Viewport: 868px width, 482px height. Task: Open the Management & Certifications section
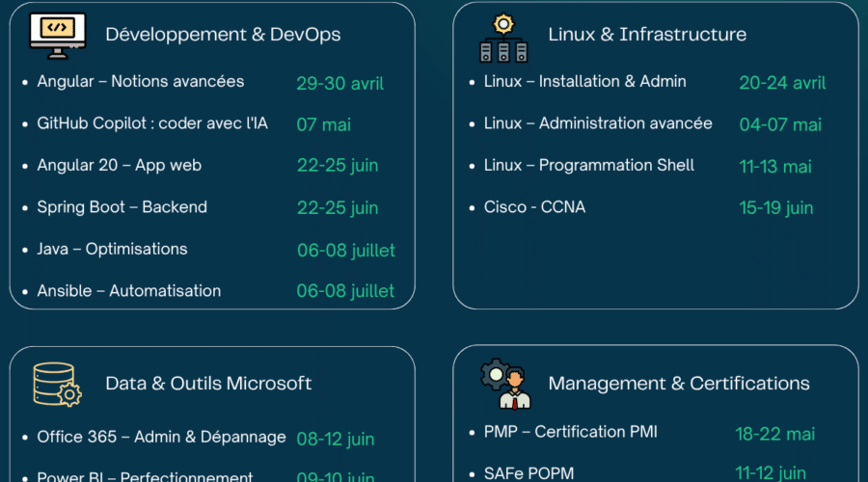679,384
